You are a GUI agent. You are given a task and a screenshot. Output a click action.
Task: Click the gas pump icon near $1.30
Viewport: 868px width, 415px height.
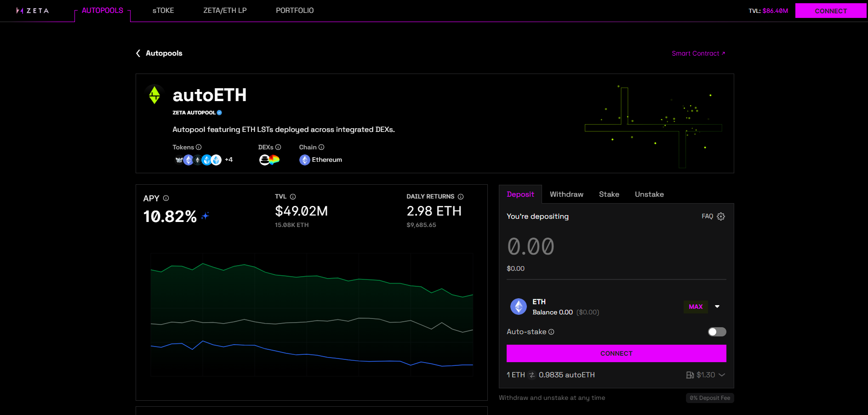(690, 375)
